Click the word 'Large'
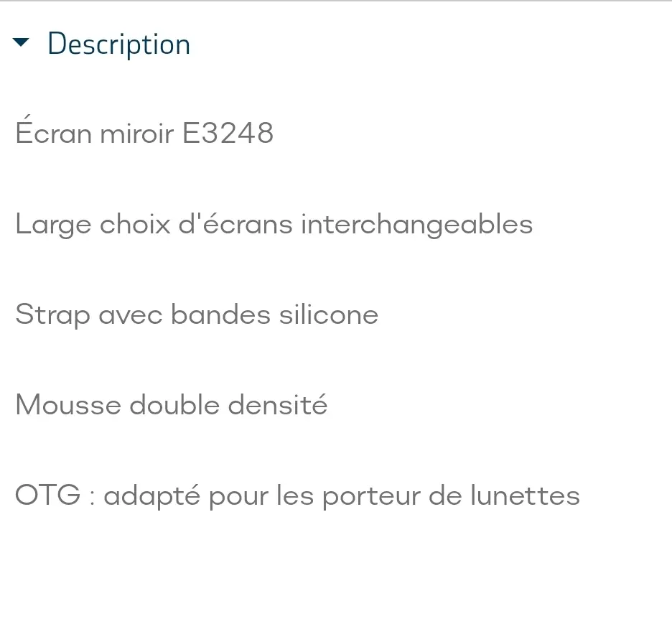Image resolution: width=672 pixels, height=619 pixels. tap(53, 224)
